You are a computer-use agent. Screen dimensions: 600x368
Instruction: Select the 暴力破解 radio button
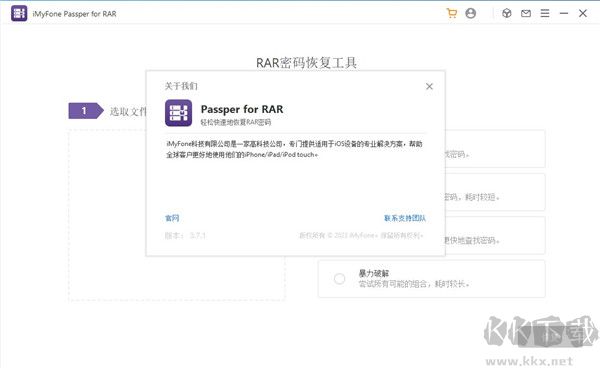click(x=339, y=278)
